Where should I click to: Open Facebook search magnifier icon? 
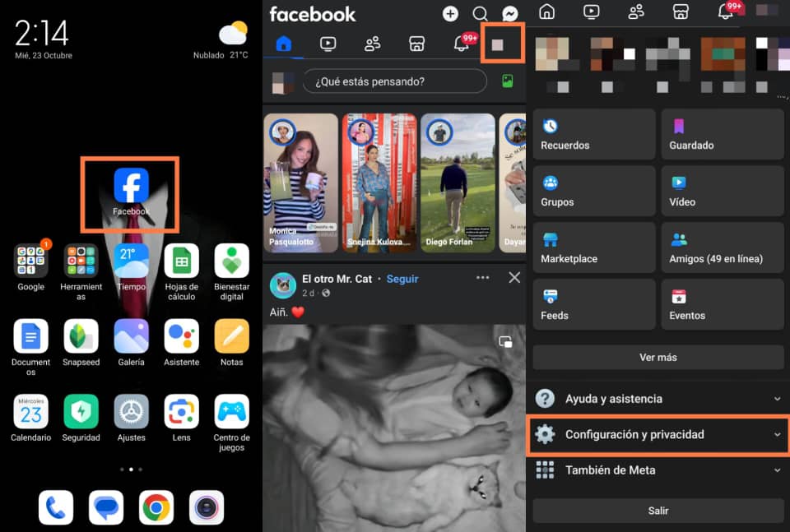tap(480, 14)
